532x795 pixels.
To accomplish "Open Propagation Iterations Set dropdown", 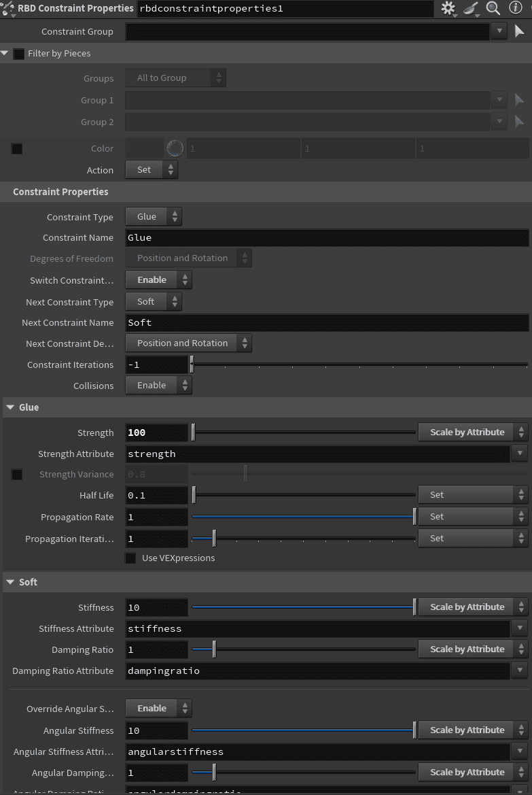I will (474, 539).
